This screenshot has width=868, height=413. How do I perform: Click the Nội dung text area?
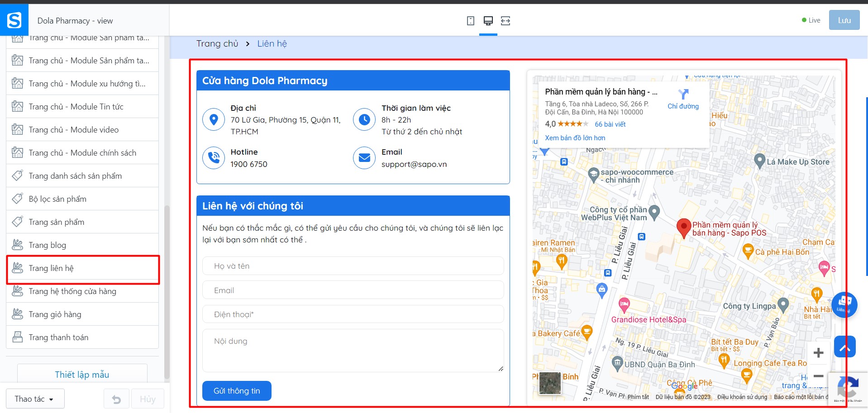[x=353, y=351]
